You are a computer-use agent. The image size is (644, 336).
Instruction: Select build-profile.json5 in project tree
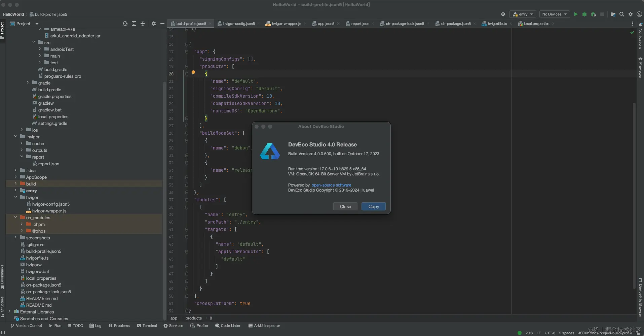pos(44,251)
